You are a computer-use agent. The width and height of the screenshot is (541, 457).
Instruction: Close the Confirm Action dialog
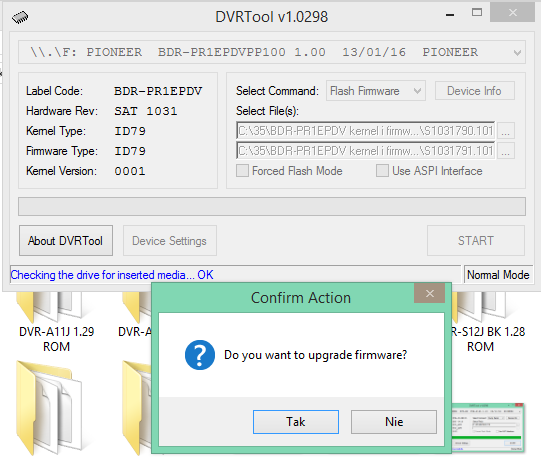pyautogui.click(x=430, y=294)
